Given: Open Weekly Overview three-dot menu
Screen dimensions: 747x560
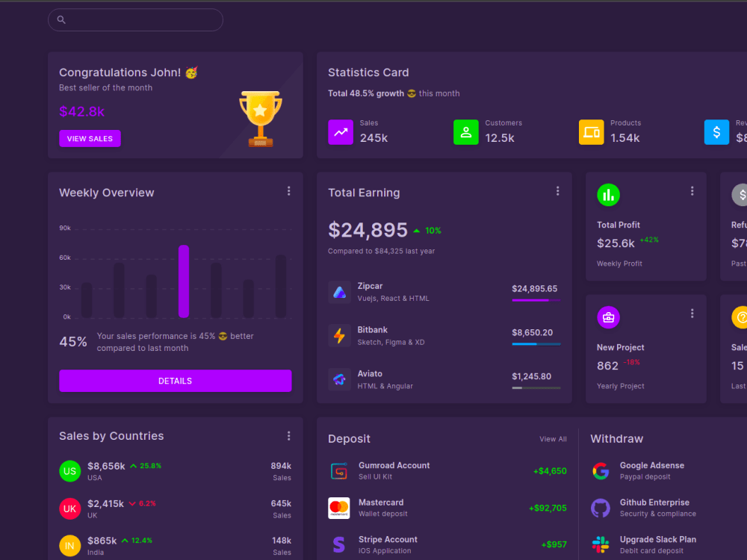Looking at the screenshot, I should [x=288, y=191].
